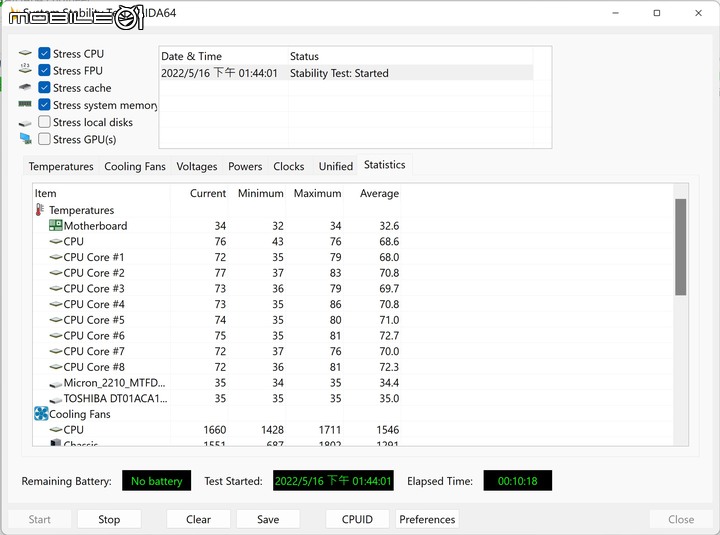The height and width of the screenshot is (535, 720).
Task: Click the Stress cache chip icon
Action: tap(25, 87)
